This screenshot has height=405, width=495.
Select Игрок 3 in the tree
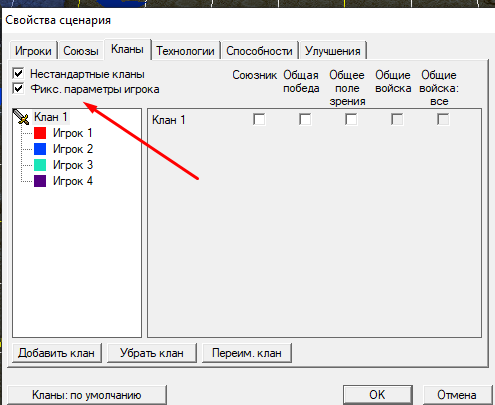click(x=73, y=165)
